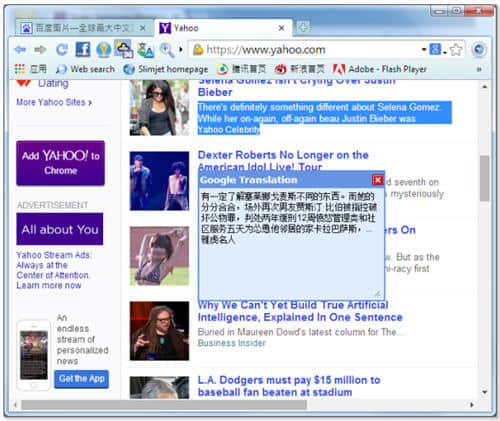Open the L.A. Dodgers article headline
The width and height of the screenshot is (500, 421).
coord(289,386)
